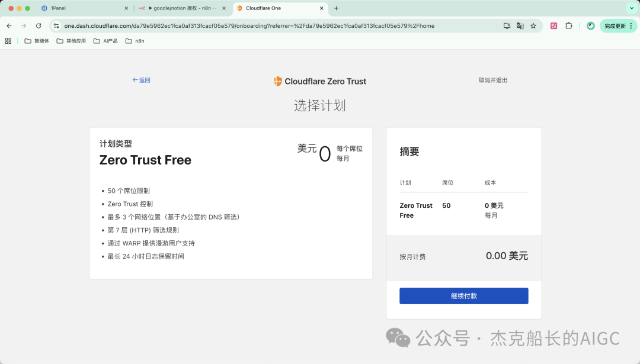
Task: Click the browser forward arrow
Action: coord(24,25)
